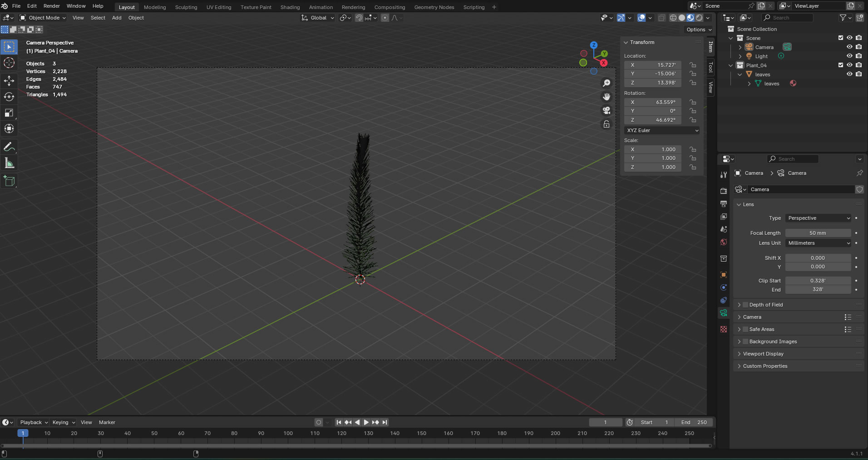Hide the Light object in outliner
The width and height of the screenshot is (868, 460).
tap(849, 56)
